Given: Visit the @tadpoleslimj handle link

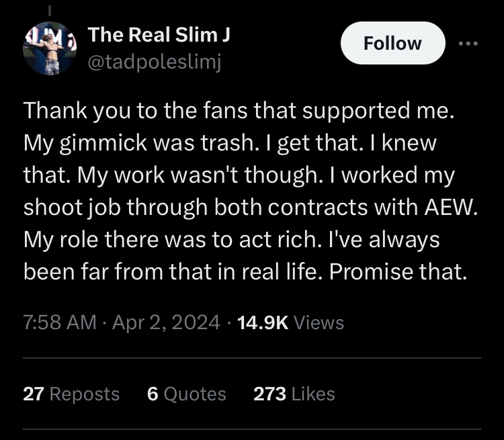Looking at the screenshot, I should [x=155, y=62].
